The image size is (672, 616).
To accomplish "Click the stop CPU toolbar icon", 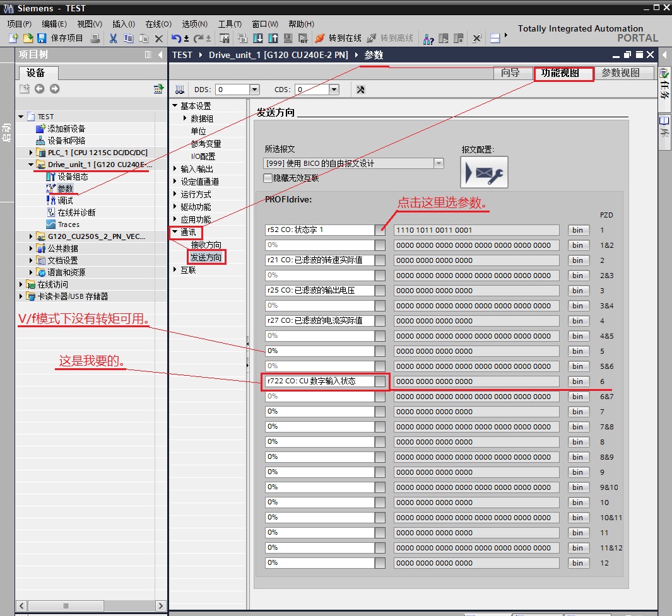I will pos(459,38).
